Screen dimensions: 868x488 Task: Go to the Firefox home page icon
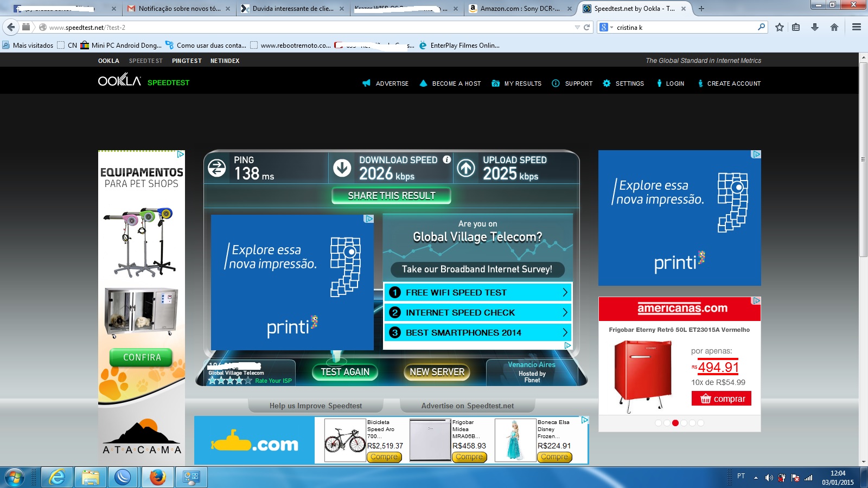point(834,27)
